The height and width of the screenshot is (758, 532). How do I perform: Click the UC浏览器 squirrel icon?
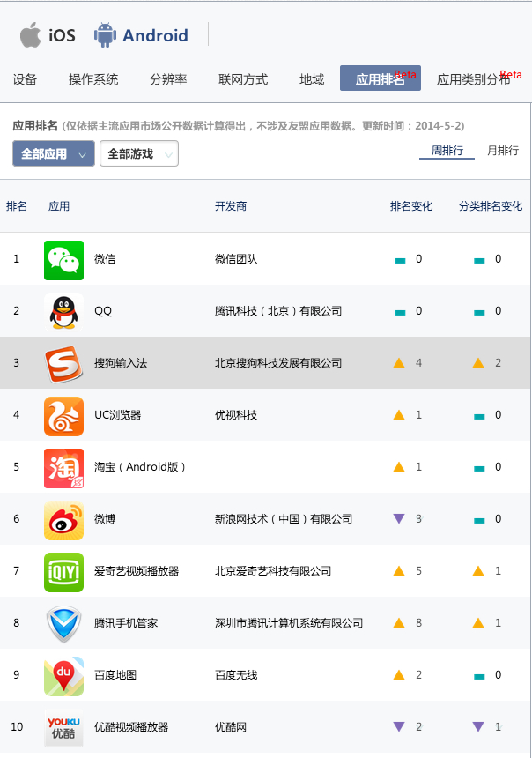(63, 416)
